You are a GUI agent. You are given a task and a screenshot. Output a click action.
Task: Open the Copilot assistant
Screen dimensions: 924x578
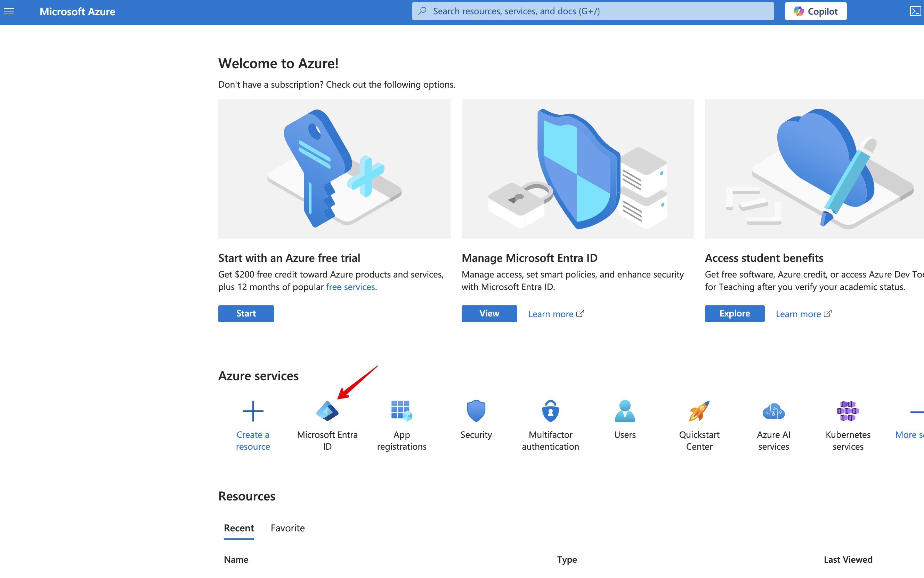(x=816, y=11)
